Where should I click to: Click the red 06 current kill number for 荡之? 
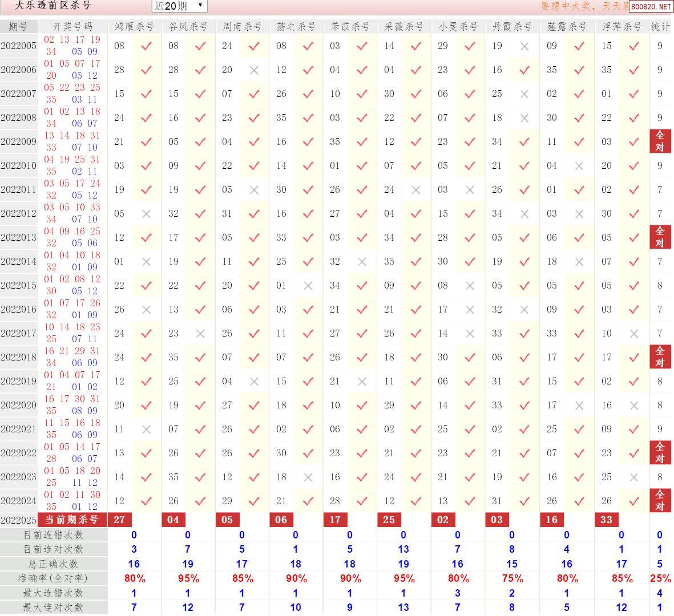(281, 520)
